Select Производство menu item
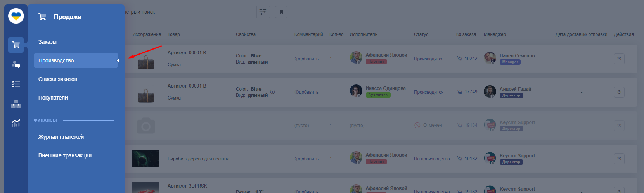Image resolution: width=644 pixels, height=193 pixels. pyautogui.click(x=76, y=60)
